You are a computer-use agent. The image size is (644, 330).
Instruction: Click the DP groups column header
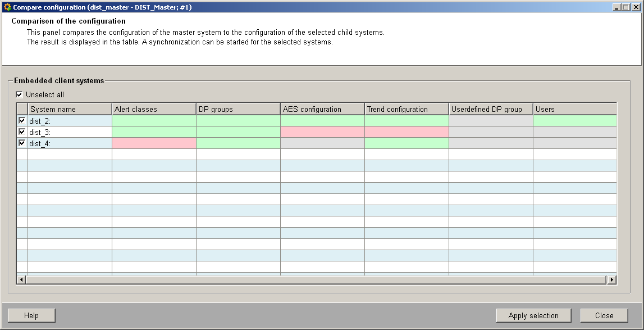coord(238,109)
